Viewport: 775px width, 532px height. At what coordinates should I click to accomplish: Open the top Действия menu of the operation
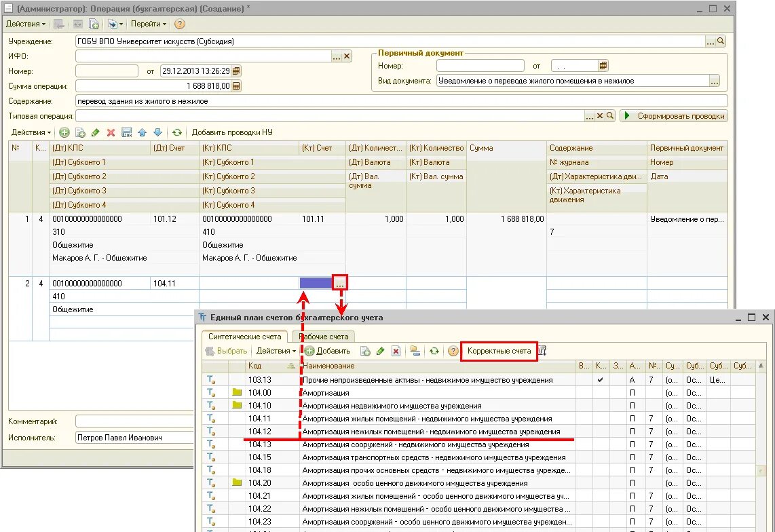(x=26, y=24)
